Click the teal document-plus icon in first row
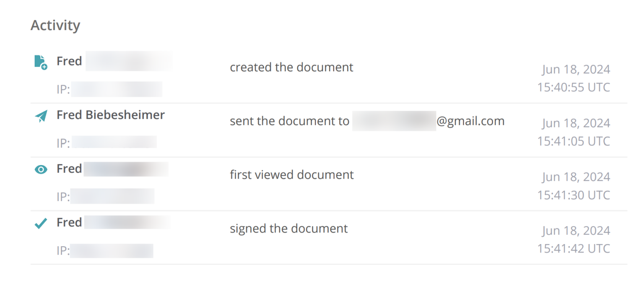This screenshot has height=286, width=644. click(x=41, y=62)
